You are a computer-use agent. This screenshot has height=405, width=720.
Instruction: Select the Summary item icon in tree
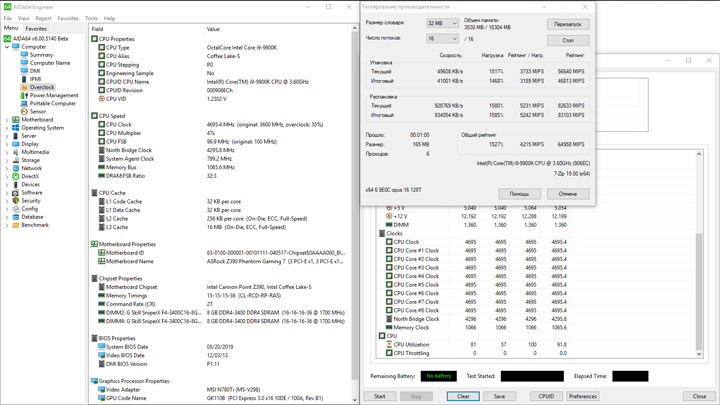(24, 55)
